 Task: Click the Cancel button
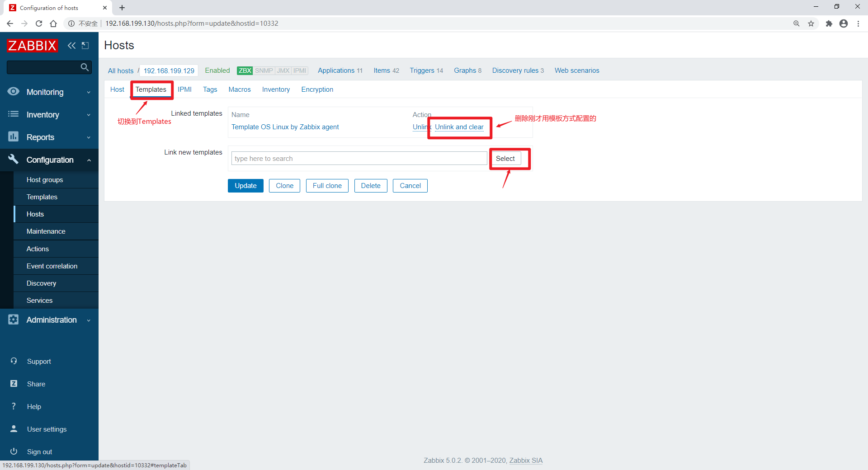tap(410, 186)
